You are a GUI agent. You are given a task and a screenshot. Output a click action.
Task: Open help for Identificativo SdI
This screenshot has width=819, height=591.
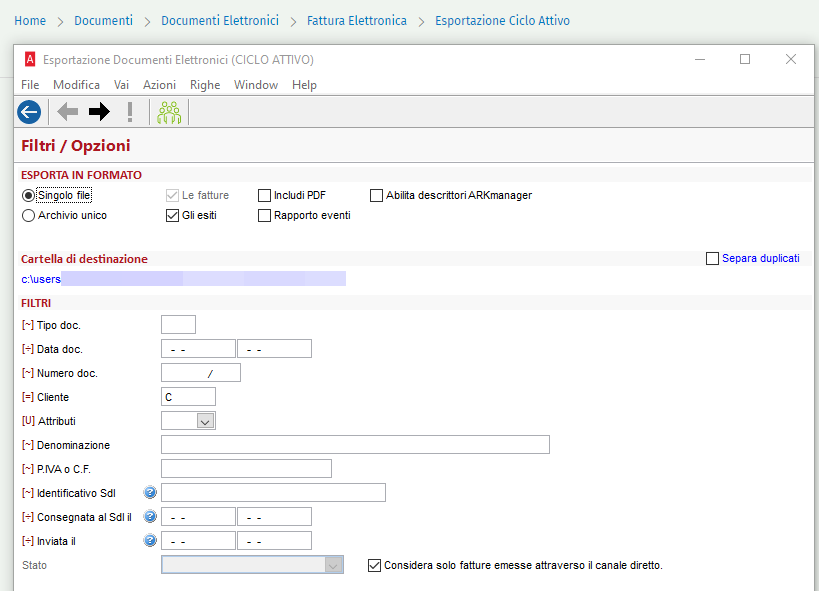[x=150, y=492]
